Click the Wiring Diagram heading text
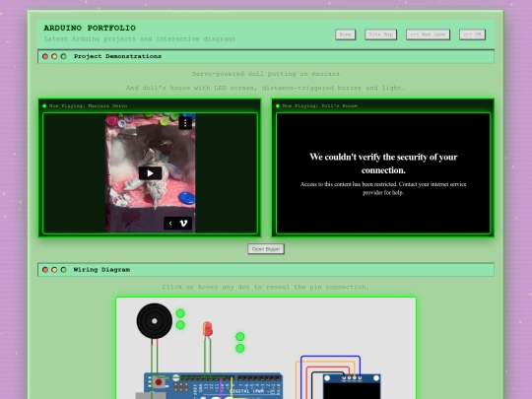 click(101, 270)
